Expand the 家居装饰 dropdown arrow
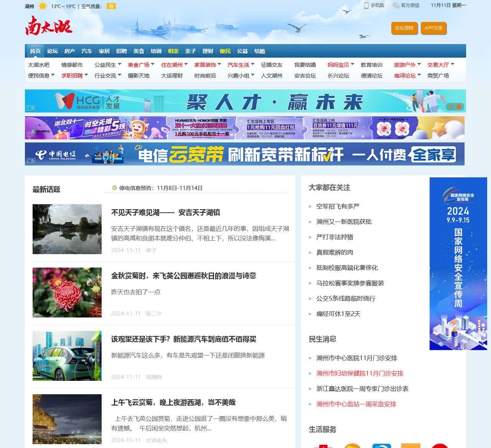 coord(219,64)
